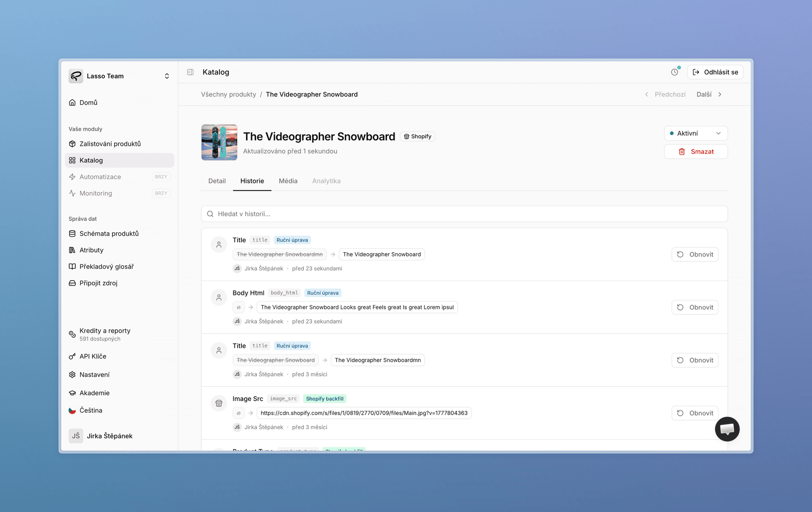Focus the Hledat v historii search field
This screenshot has height=512, width=812.
click(x=464, y=214)
